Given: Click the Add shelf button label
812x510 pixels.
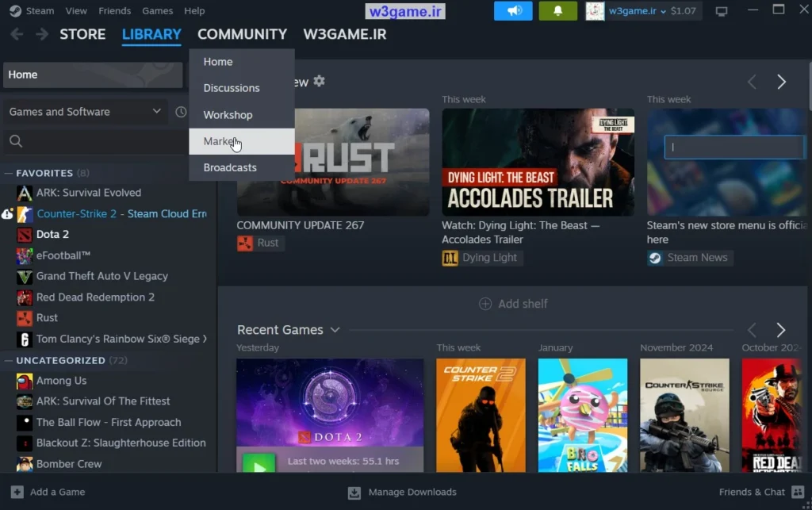Looking at the screenshot, I should coord(523,304).
